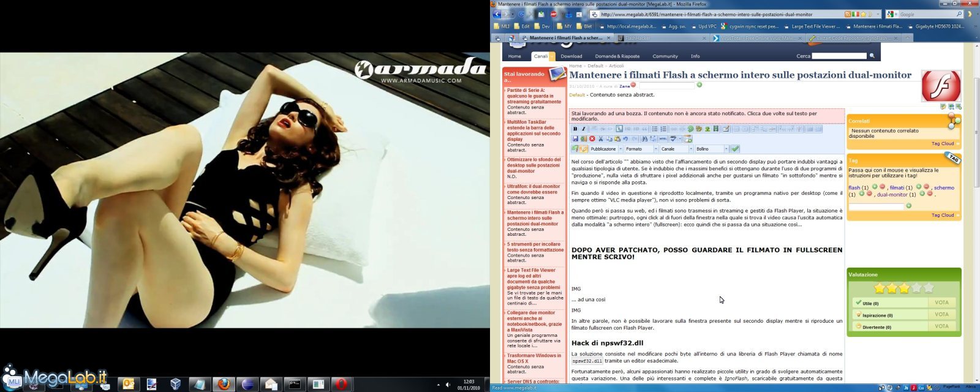This screenshot has height=392, width=980.
Task: Open the Tag Cloud link under Correlati
Action: pyautogui.click(x=943, y=144)
